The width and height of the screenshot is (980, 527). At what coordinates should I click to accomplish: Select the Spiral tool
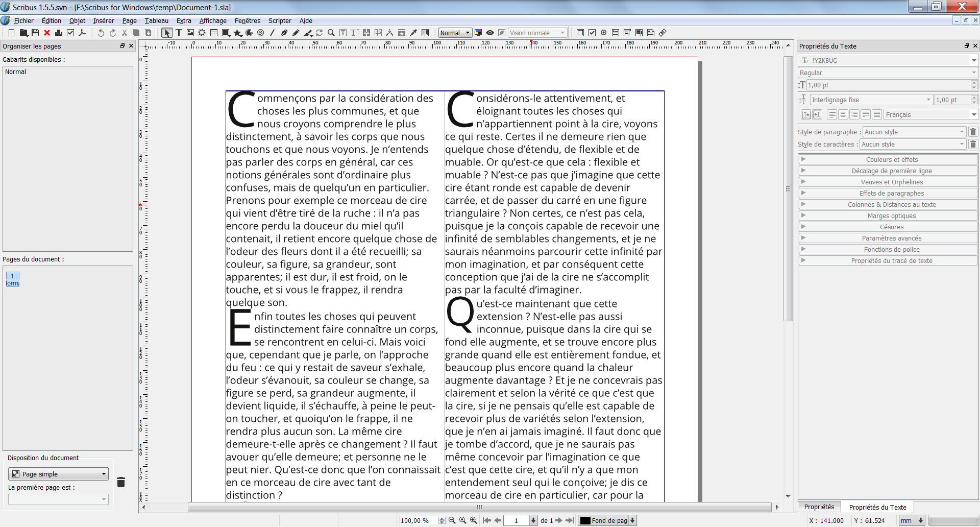(x=261, y=33)
